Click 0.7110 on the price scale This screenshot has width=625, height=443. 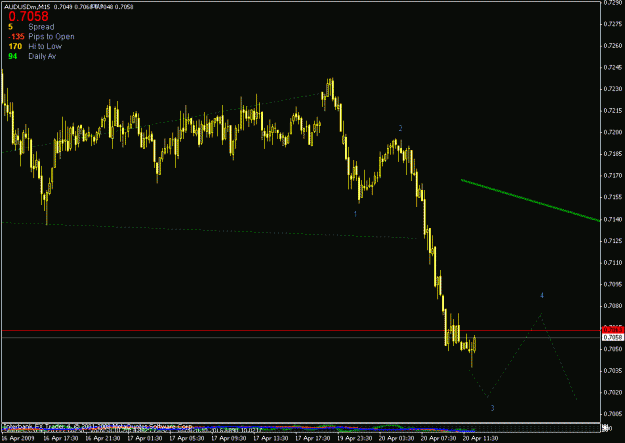(613, 263)
